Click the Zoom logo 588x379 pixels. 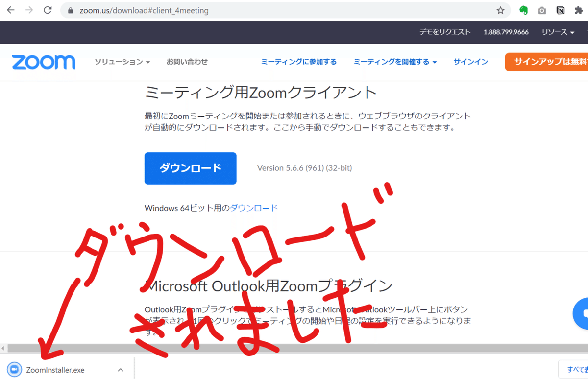[x=44, y=62]
